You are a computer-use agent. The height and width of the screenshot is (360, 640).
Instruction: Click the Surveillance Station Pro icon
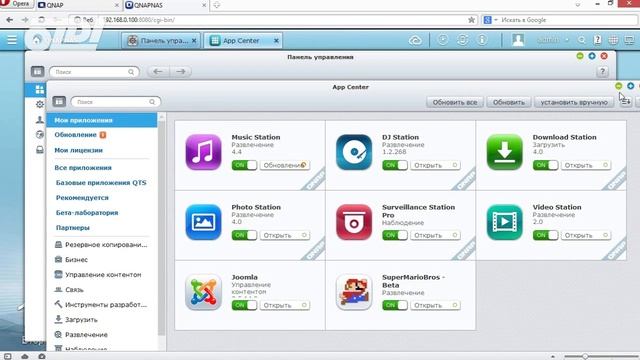click(354, 222)
